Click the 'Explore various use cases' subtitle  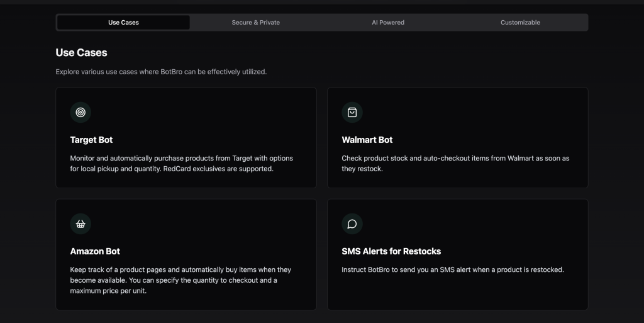click(161, 72)
